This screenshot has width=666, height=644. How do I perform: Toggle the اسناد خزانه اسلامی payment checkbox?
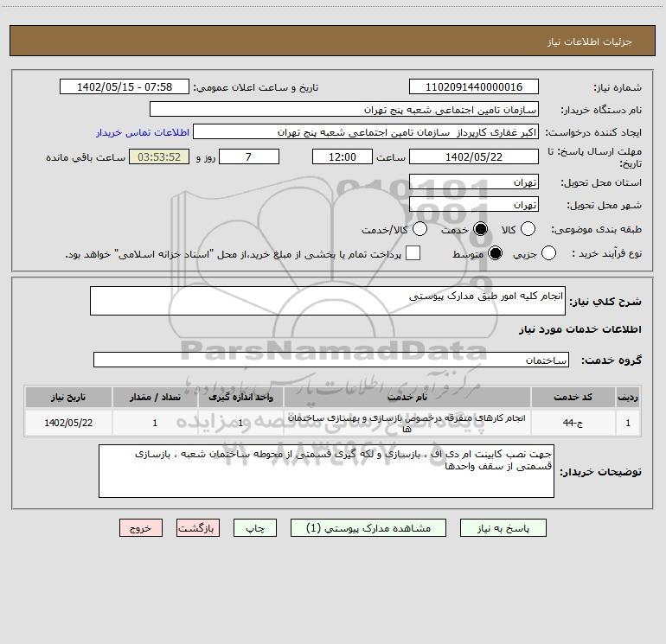(x=413, y=253)
